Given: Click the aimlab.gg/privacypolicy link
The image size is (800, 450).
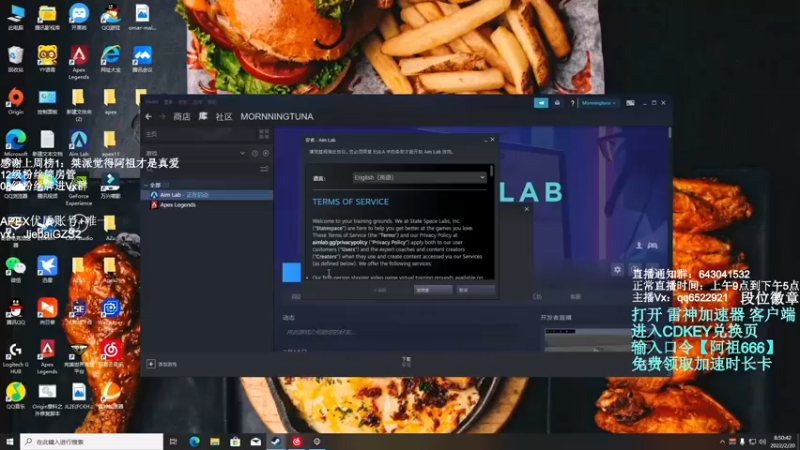Looking at the screenshot, I should tap(340, 243).
